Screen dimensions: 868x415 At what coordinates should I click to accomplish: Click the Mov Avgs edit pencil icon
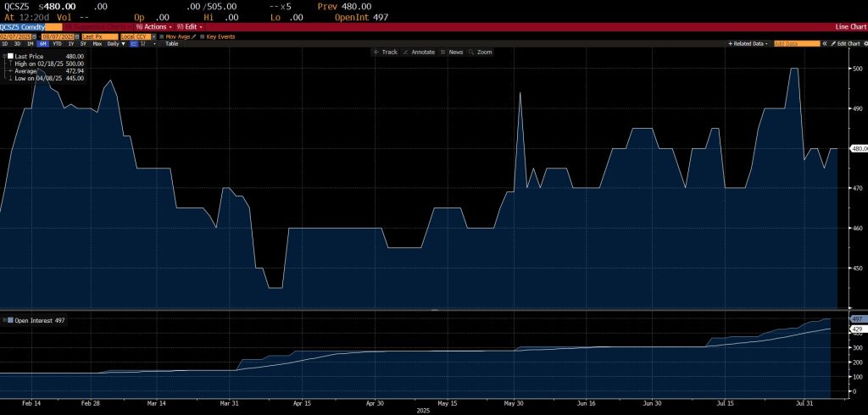coord(193,36)
